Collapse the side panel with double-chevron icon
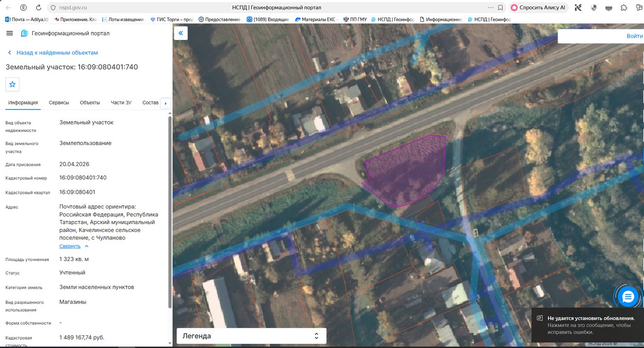The height and width of the screenshot is (348, 644). point(181,33)
